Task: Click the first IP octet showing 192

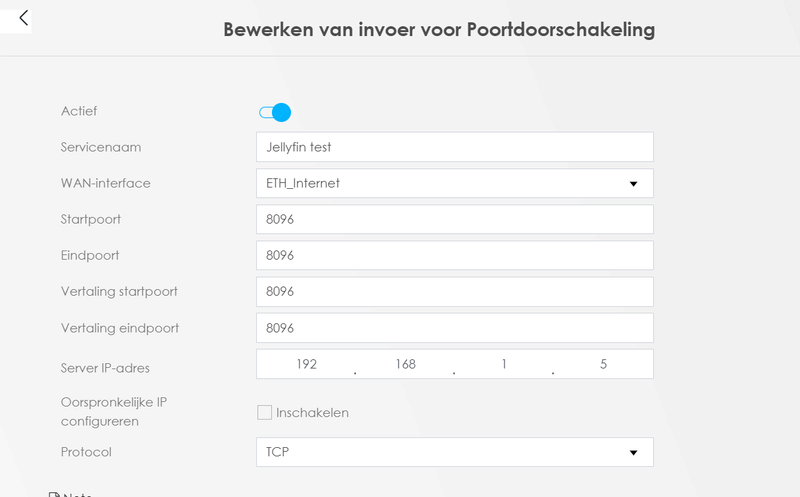Action: pyautogui.click(x=306, y=364)
